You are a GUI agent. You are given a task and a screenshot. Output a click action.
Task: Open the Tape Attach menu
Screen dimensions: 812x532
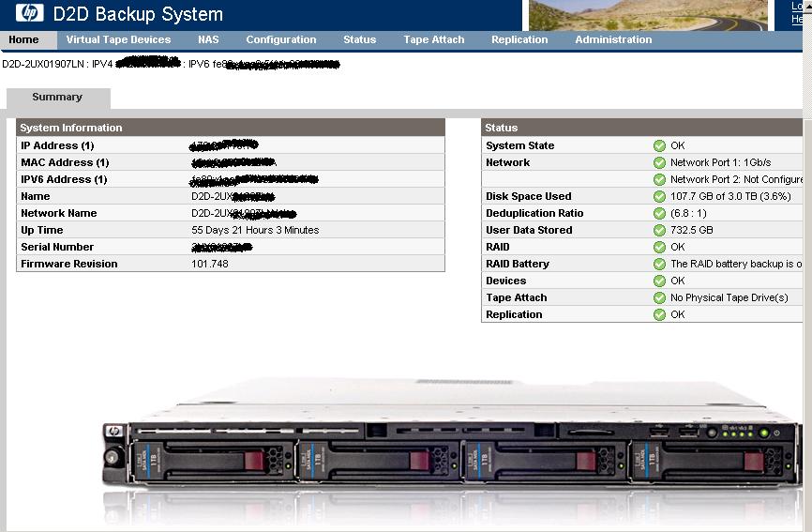pyautogui.click(x=434, y=40)
